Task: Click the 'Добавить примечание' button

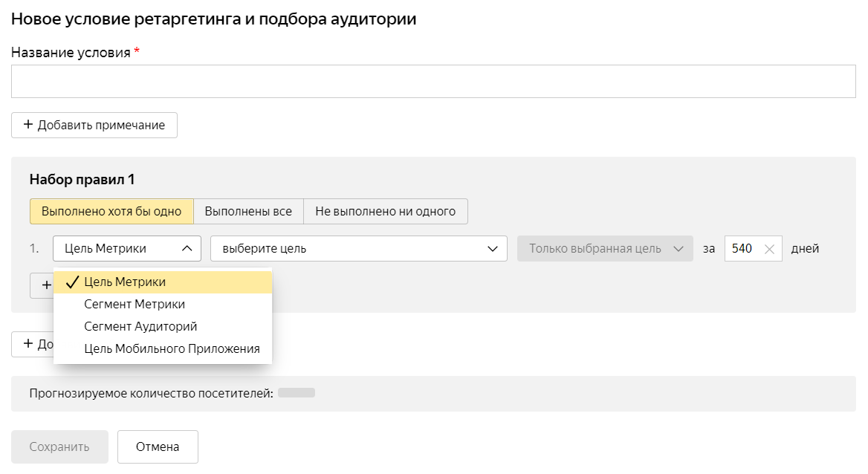Action: click(x=94, y=125)
